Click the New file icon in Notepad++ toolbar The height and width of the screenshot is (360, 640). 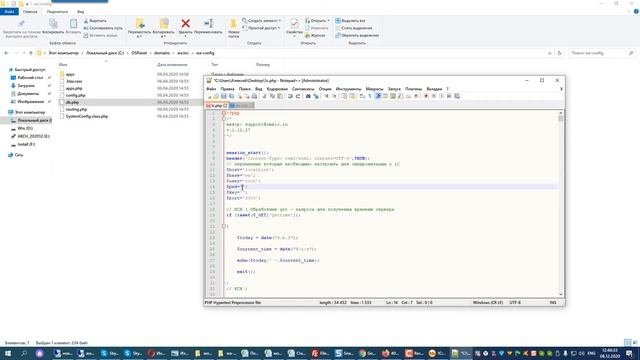(209, 96)
